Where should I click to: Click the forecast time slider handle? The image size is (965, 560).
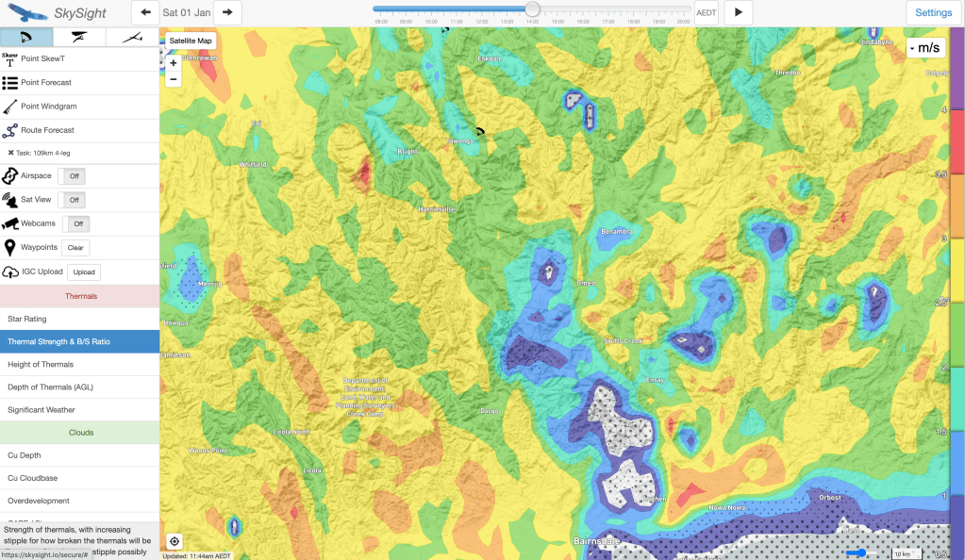(x=532, y=9)
